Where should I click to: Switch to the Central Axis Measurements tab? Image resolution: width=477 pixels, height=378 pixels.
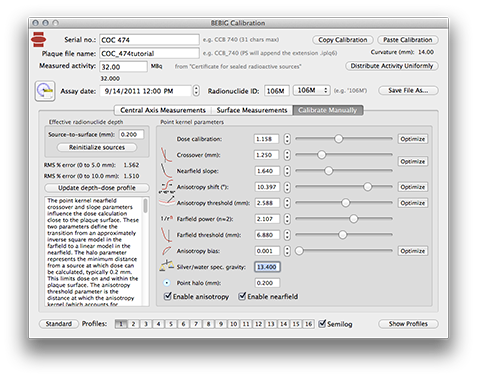point(163,110)
